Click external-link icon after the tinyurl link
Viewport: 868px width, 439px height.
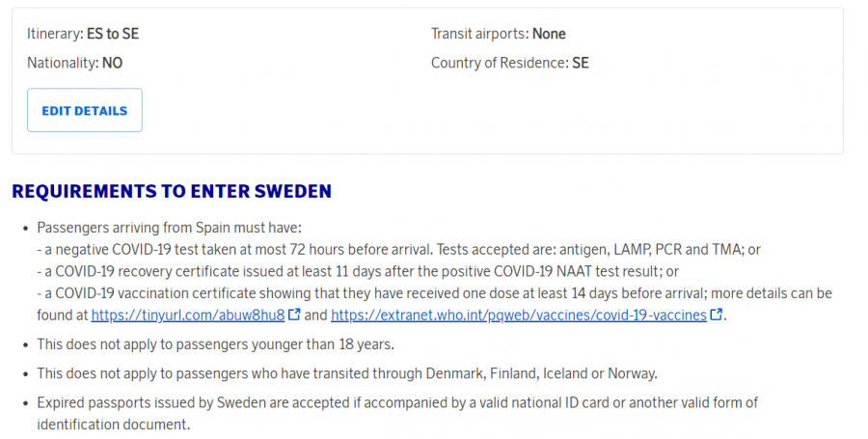295,315
